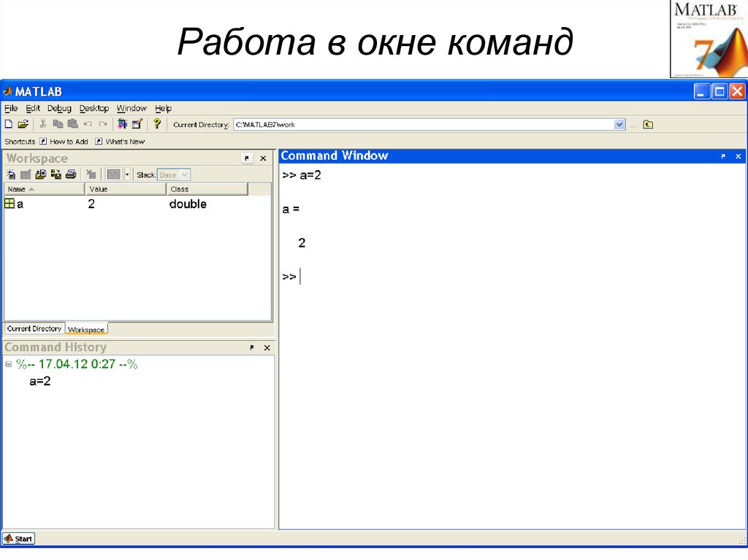748x560 pixels.
Task: Switch to the Current Directory tab
Action: coord(34,329)
